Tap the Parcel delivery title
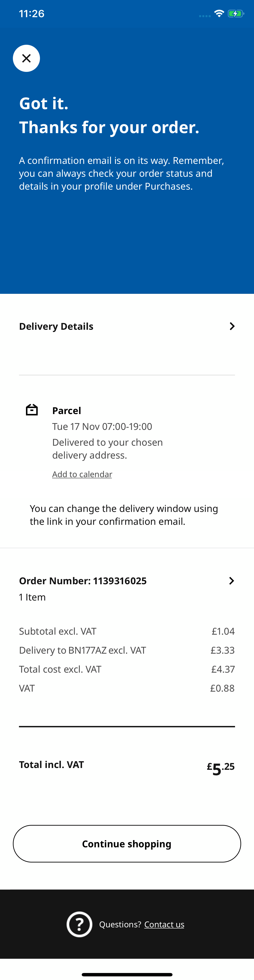 (67, 410)
